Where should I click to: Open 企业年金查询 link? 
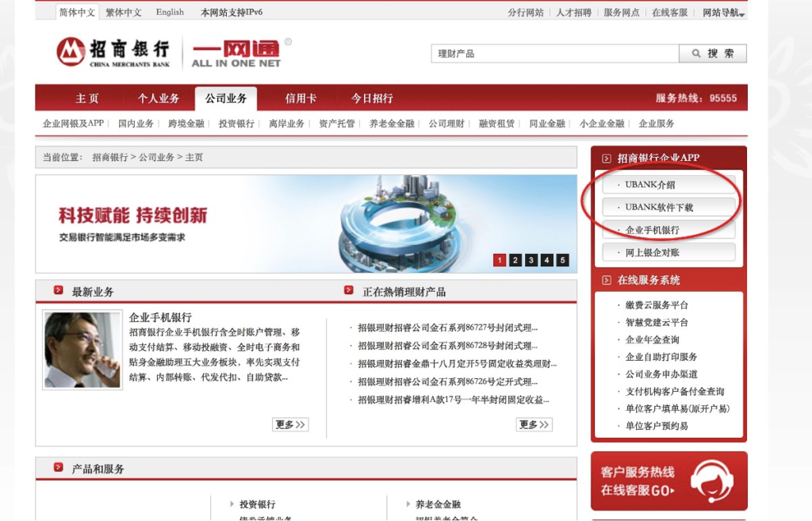652,339
